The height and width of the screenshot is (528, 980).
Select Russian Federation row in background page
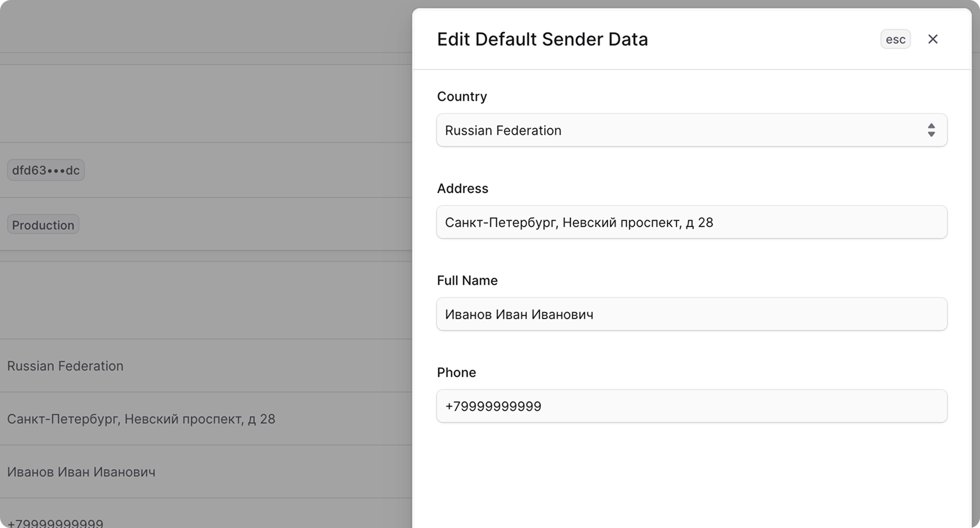[65, 366]
